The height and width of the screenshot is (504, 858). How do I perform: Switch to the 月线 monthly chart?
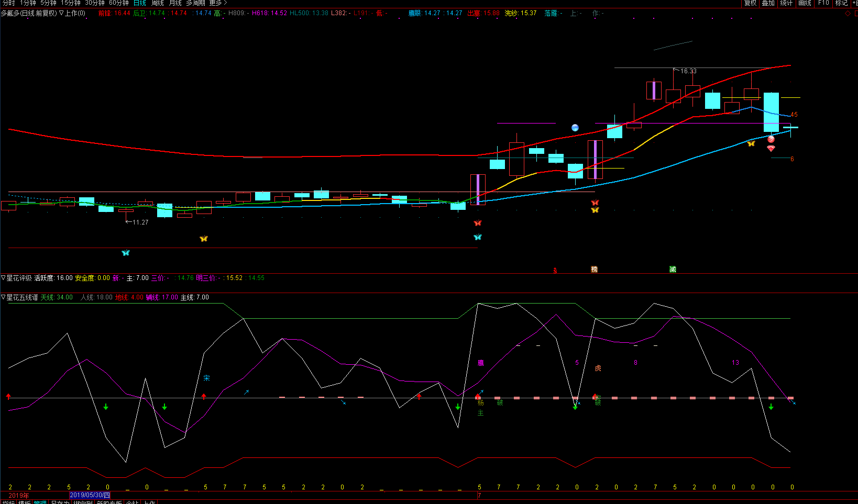(x=175, y=3)
